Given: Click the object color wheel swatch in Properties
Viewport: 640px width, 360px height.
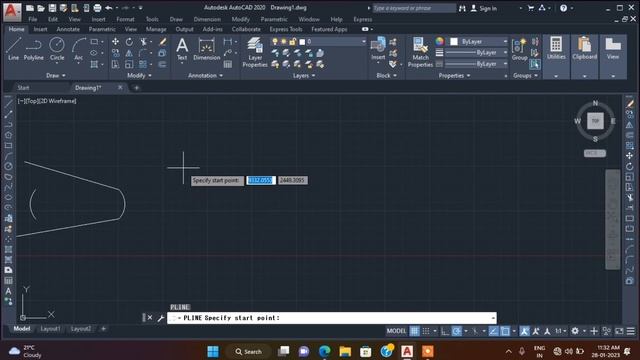Looking at the screenshot, I should click(439, 42).
